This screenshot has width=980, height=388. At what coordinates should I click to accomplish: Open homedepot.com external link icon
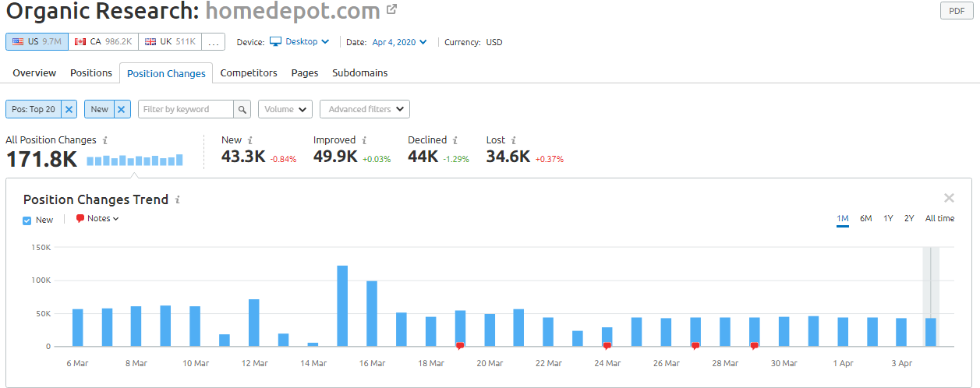tap(391, 10)
